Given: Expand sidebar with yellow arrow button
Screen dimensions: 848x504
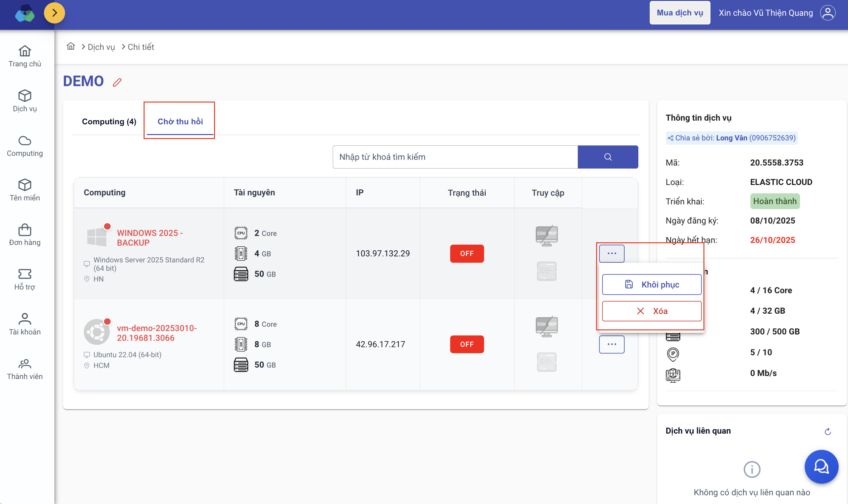Looking at the screenshot, I should click(x=54, y=13).
